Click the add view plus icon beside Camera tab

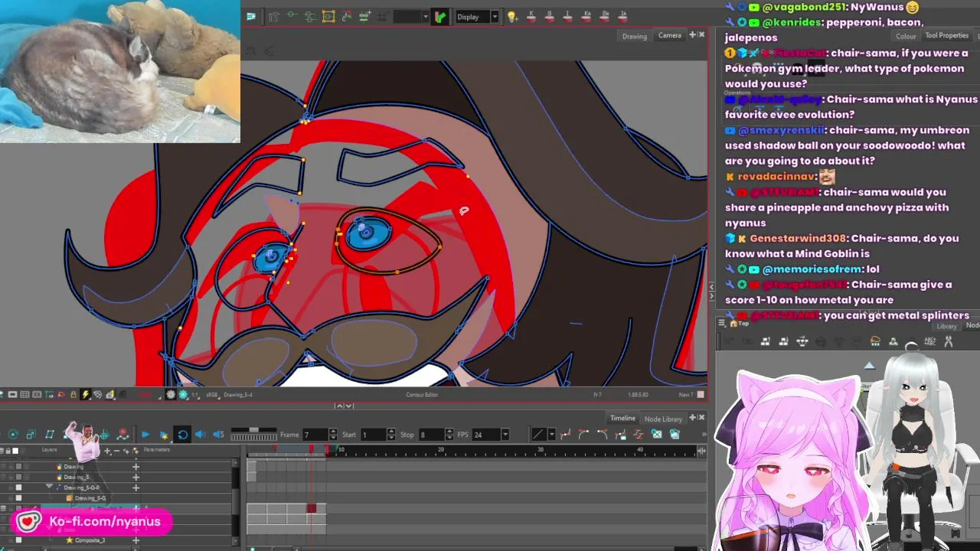[692, 35]
